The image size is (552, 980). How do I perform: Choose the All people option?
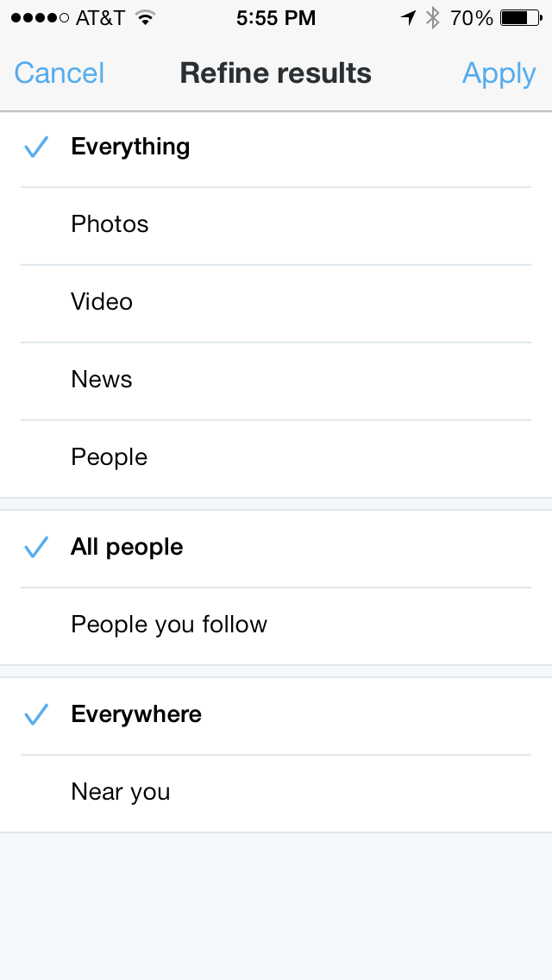pyautogui.click(x=127, y=547)
